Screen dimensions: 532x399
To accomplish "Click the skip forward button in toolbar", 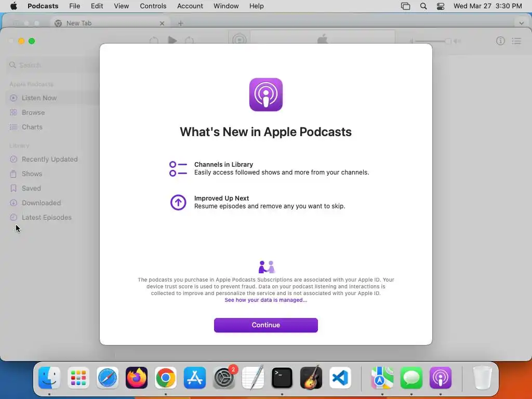I will (x=189, y=41).
